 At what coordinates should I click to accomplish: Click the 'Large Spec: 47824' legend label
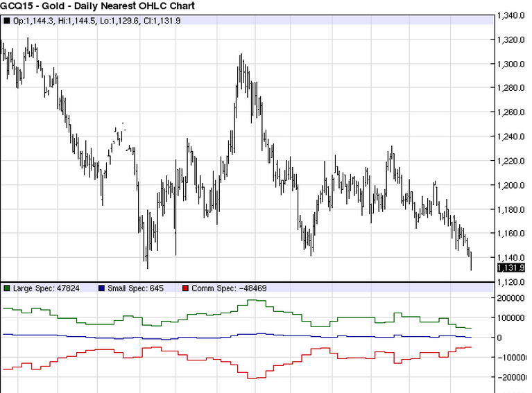tap(46, 288)
